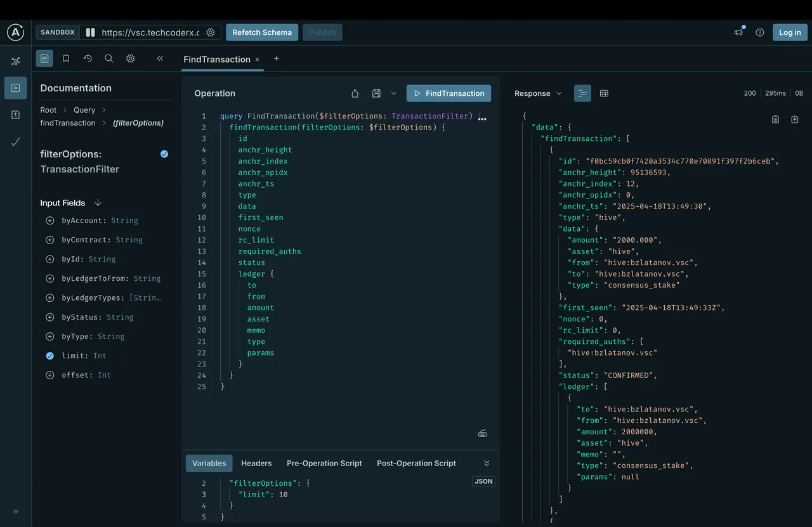Add the byAccount field to query
The image size is (812, 527).
(49, 221)
